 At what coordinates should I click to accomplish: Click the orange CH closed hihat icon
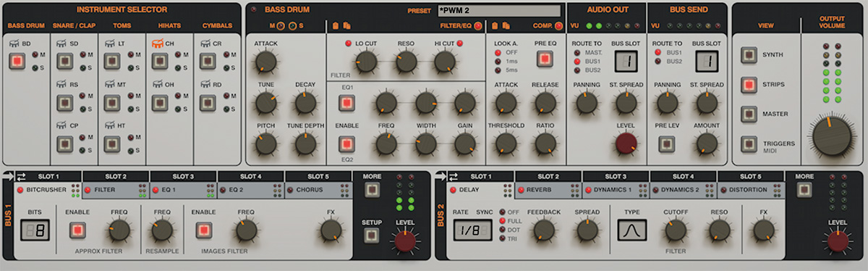click(157, 43)
